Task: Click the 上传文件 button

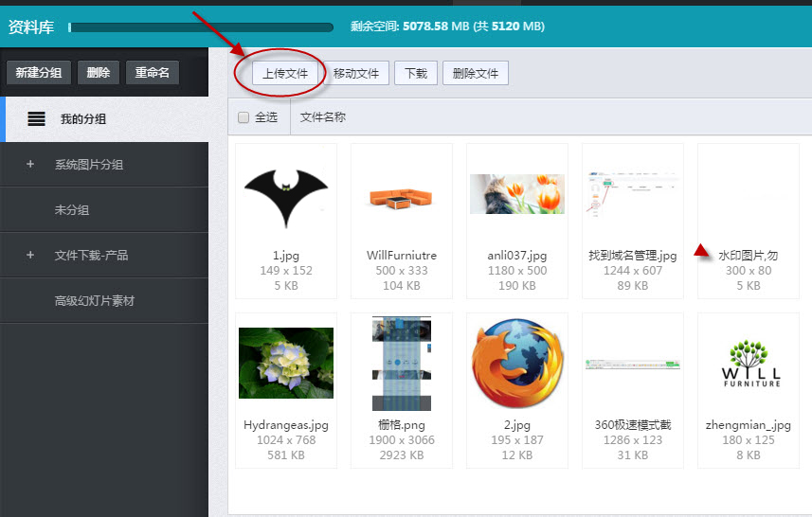Action: point(285,74)
